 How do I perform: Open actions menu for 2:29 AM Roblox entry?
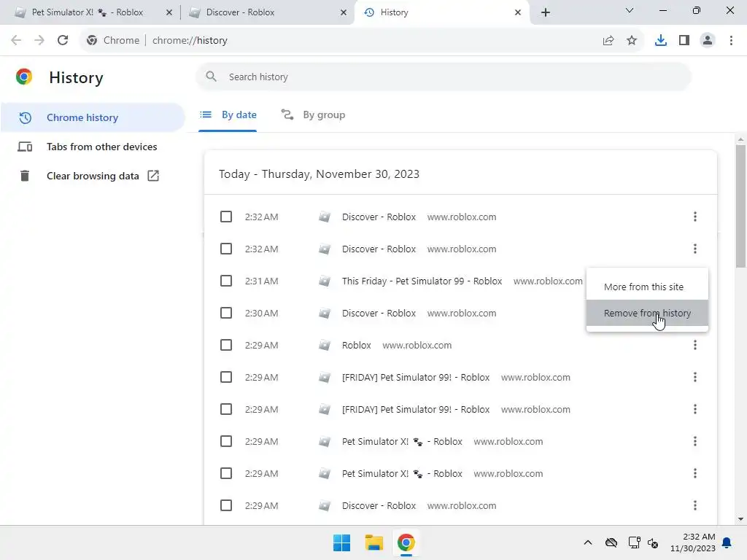[695, 345]
